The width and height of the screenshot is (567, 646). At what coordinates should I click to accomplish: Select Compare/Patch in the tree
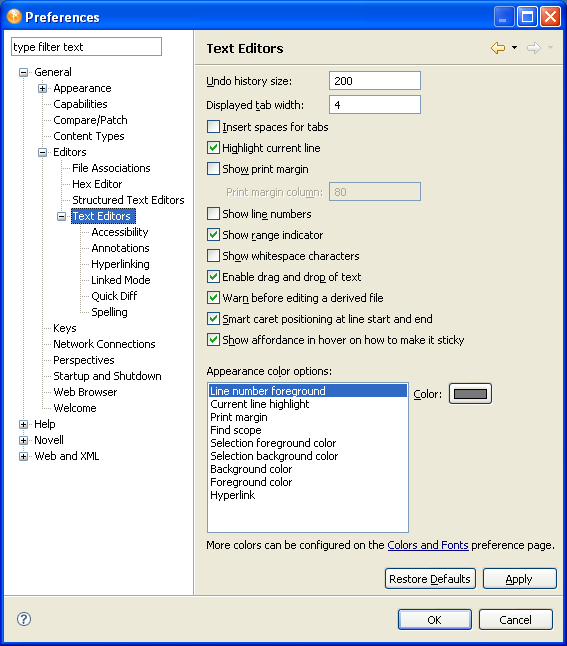coord(90,120)
